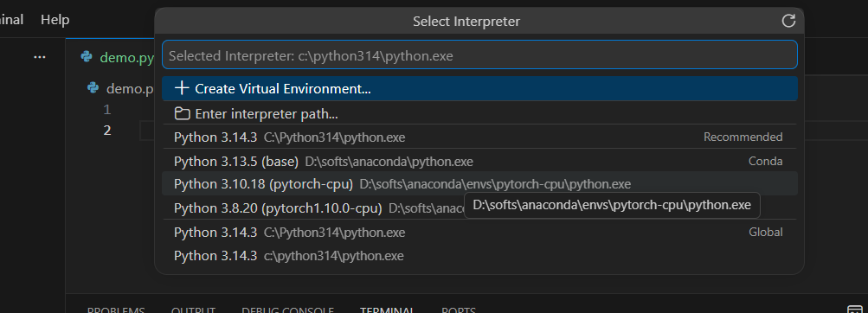Select Python 3.13.5 (base) Conda interpreter
Screen dimensions: 868x313
click(x=479, y=161)
